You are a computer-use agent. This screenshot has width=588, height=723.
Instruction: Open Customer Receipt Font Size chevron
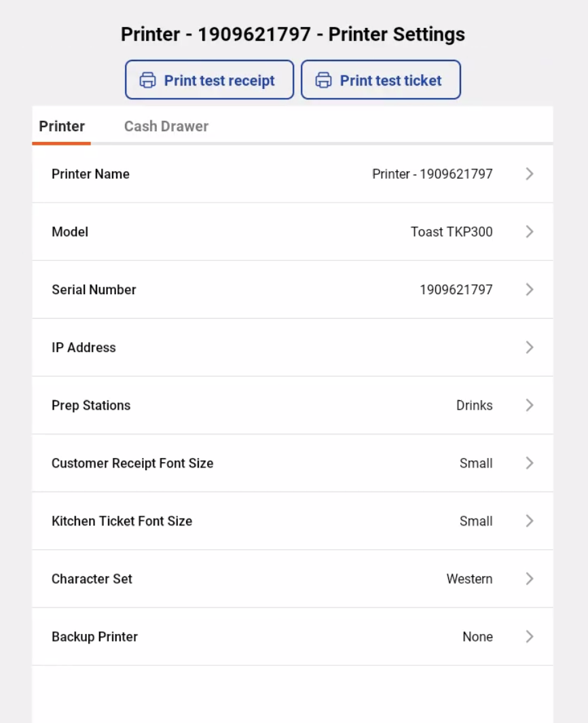(x=530, y=463)
